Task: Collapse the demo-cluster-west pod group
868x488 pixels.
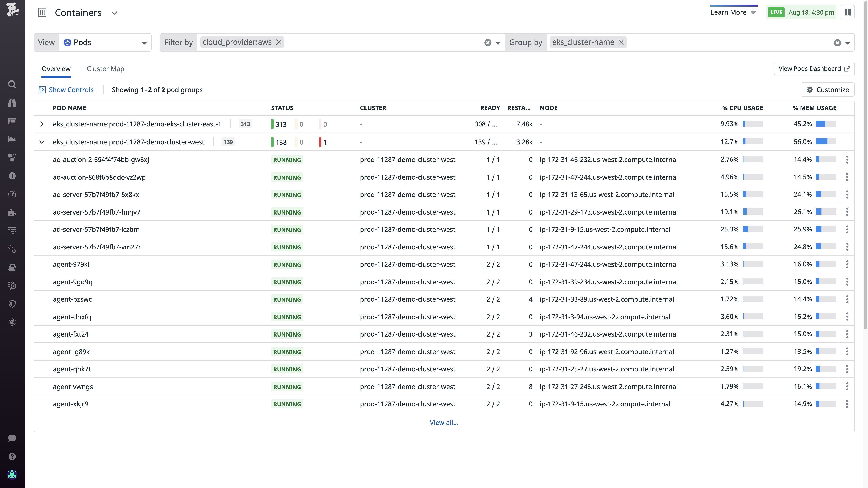Action: (x=42, y=142)
